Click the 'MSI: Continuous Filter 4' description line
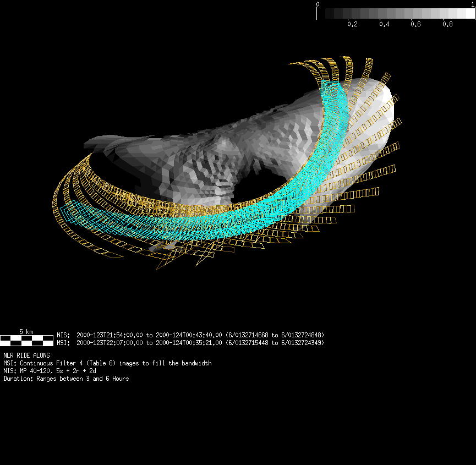Image resolution: width=476 pixels, height=465 pixels. tap(107, 363)
